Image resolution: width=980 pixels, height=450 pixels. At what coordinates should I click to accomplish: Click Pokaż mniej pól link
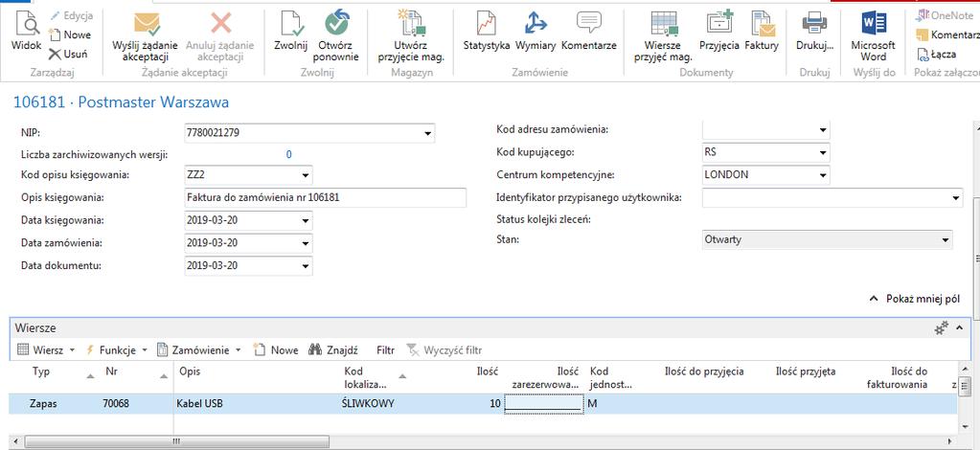click(x=915, y=299)
